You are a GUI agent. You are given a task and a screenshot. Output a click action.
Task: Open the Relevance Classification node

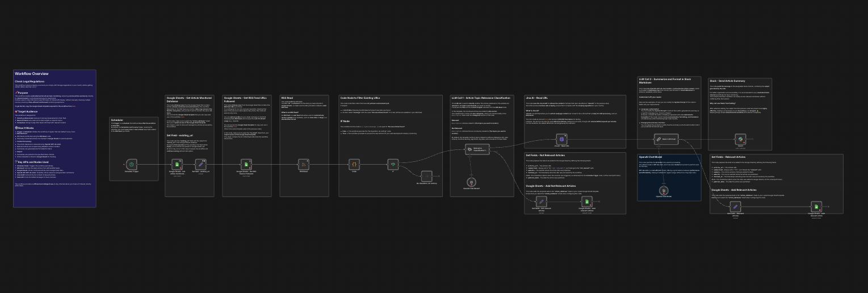[x=477, y=149]
